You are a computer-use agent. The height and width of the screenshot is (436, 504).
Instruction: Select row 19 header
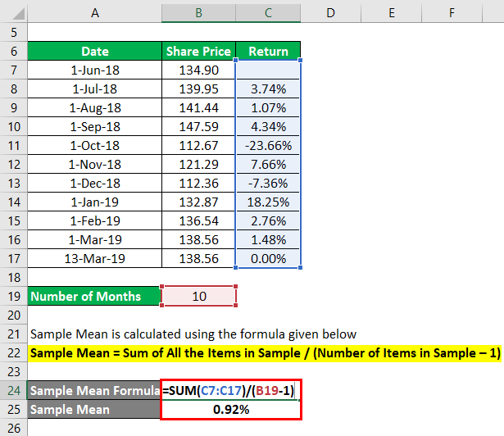tap(14, 296)
